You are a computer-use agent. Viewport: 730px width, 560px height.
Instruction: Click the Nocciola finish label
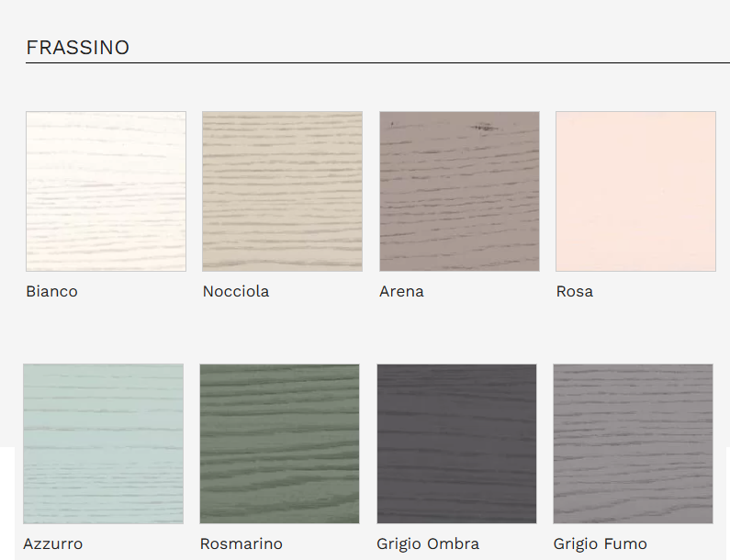[x=236, y=291]
